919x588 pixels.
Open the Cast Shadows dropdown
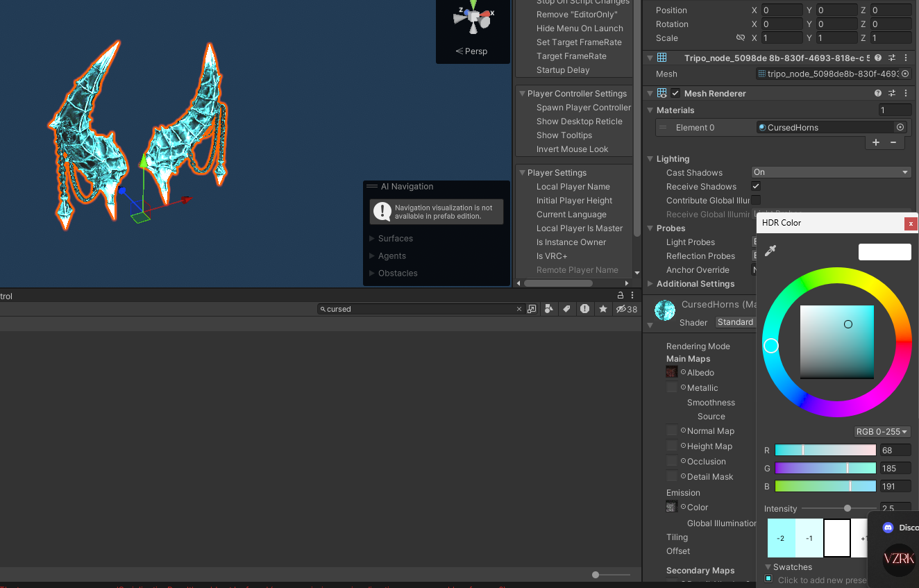tap(832, 172)
